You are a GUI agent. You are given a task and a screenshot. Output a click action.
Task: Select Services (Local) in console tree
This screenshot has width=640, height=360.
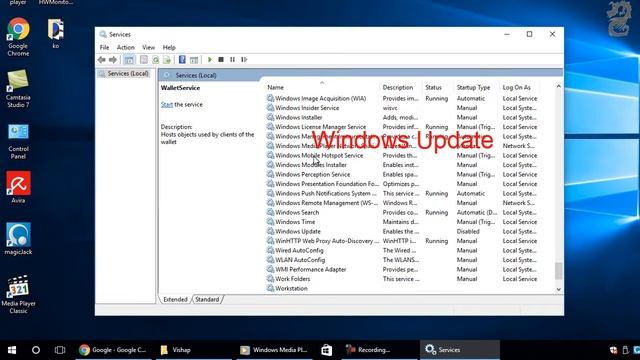[124, 73]
